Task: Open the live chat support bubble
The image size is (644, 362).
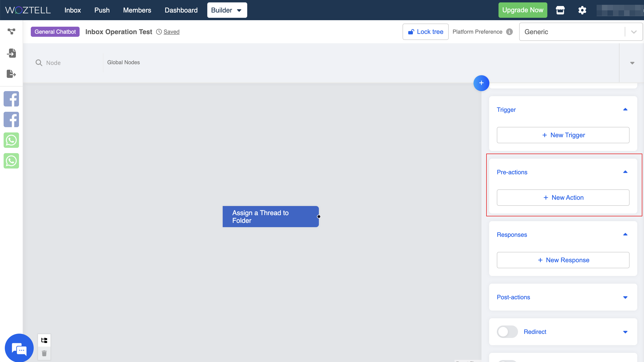Action: click(x=19, y=348)
